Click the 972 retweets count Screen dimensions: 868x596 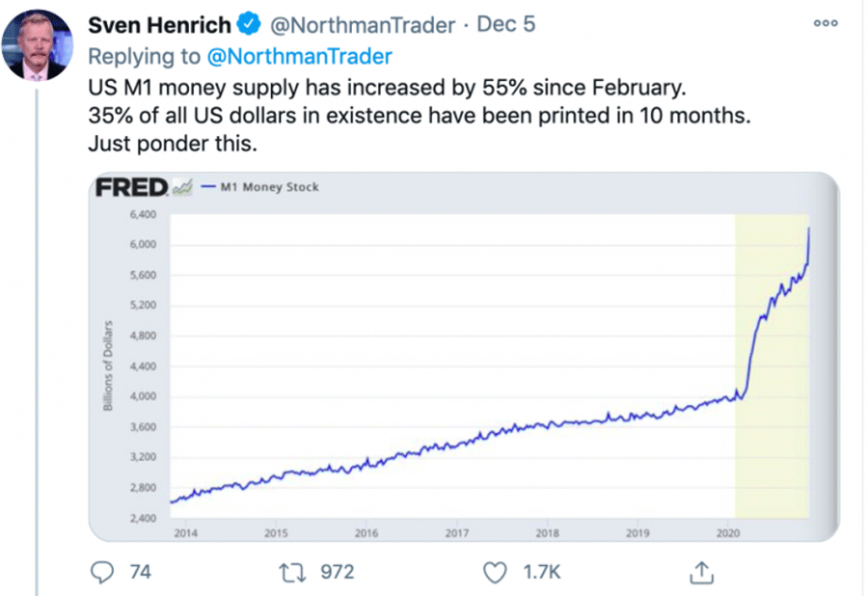(337, 572)
